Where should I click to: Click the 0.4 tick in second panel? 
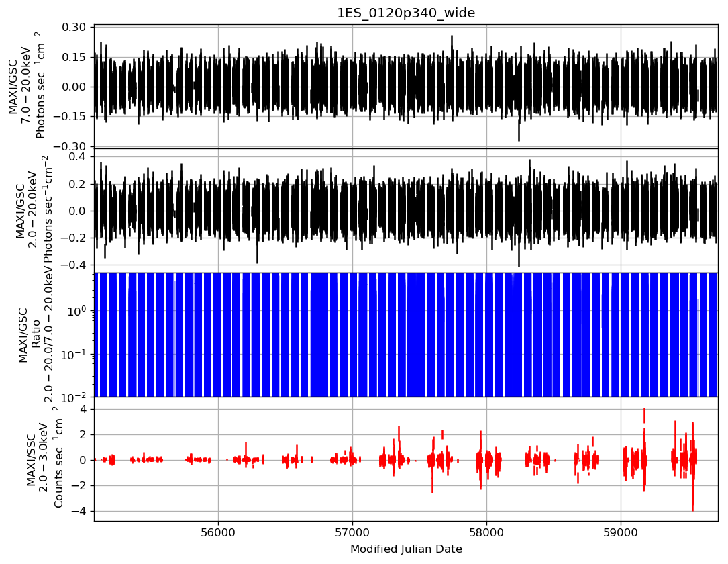(x=79, y=157)
